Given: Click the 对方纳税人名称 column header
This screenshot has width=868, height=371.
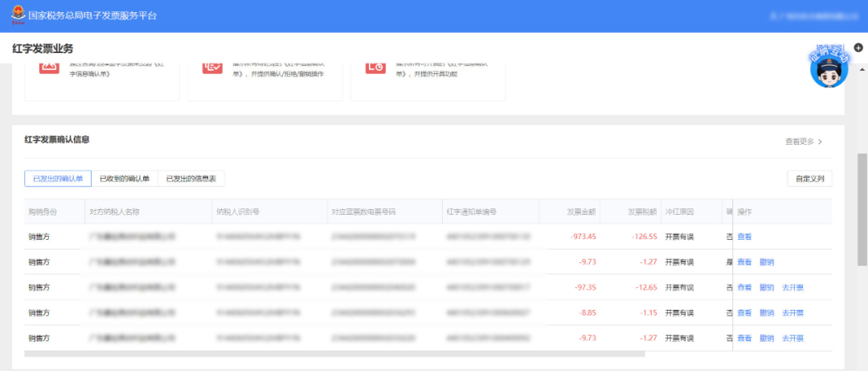Looking at the screenshot, I should pyautogui.click(x=149, y=212).
